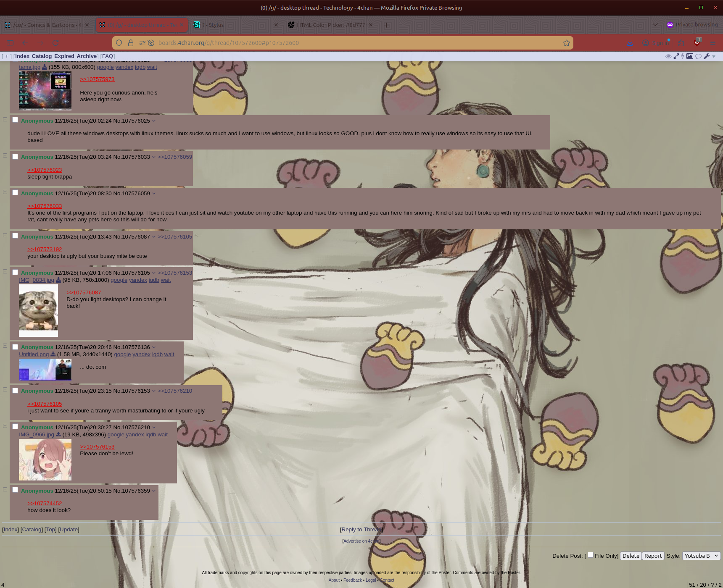Image resolution: width=723 pixels, height=588 pixels.
Task: Open the Archive nav link in header
Action: [x=87, y=56]
